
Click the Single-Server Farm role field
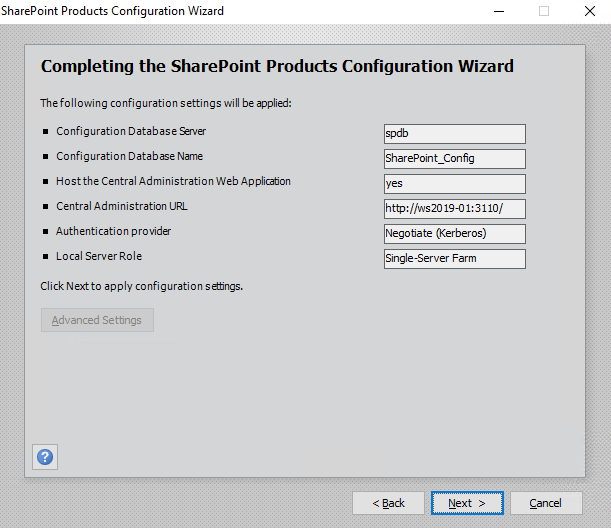pyautogui.click(x=455, y=259)
